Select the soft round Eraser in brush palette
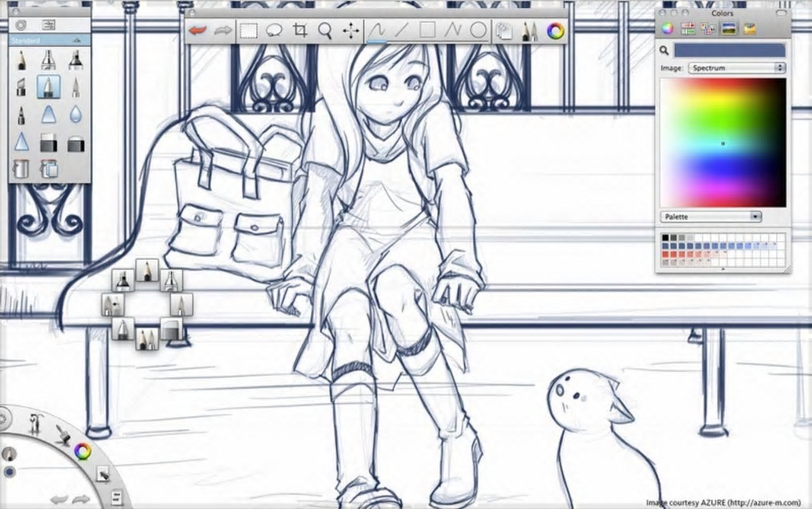The image size is (812, 509). (76, 143)
